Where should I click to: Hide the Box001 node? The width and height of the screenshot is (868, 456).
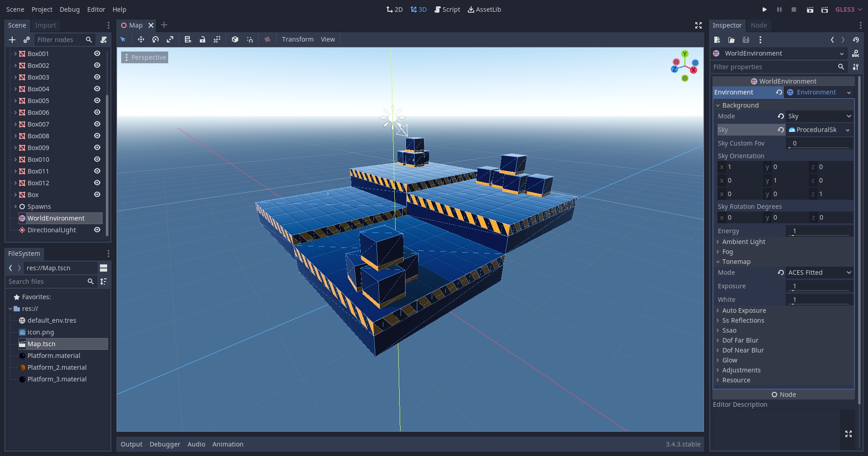pos(97,53)
